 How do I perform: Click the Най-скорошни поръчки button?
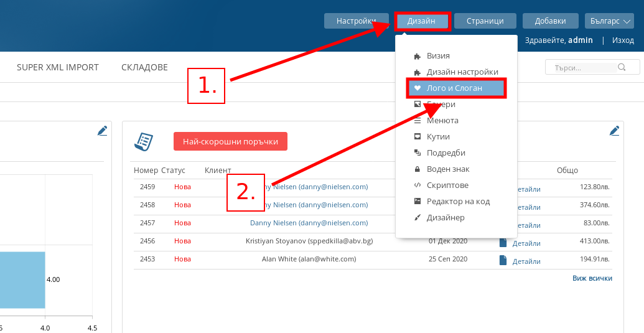point(230,141)
